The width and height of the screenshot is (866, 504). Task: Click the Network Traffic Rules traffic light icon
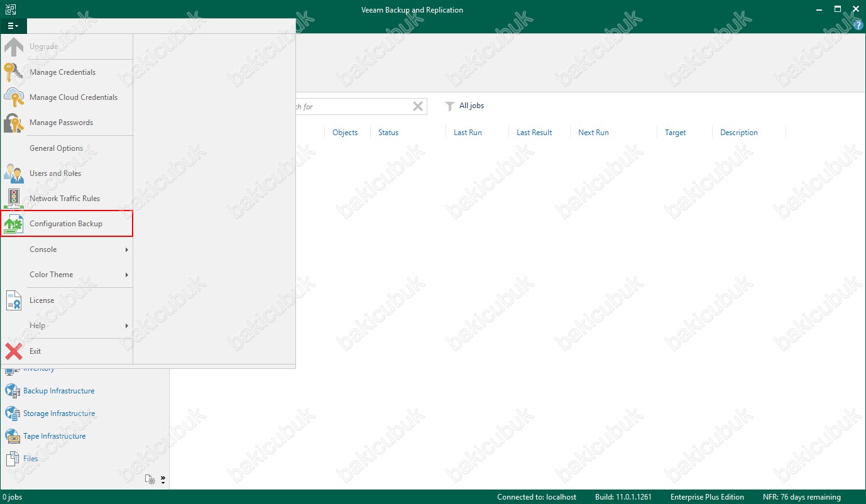coord(13,199)
